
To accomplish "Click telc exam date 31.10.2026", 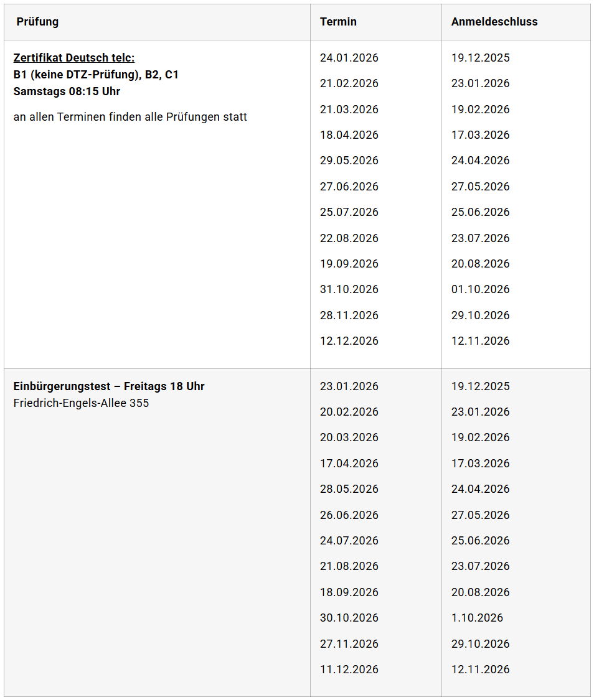I will [x=349, y=289].
